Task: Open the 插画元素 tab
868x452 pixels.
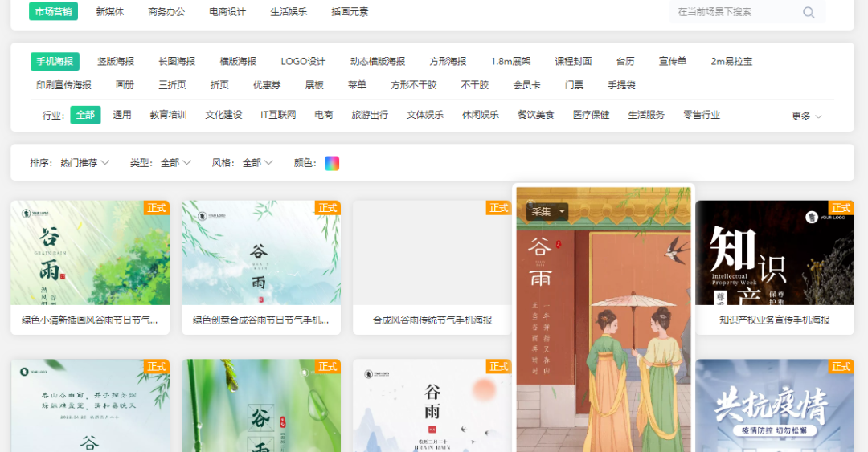Action: point(350,11)
